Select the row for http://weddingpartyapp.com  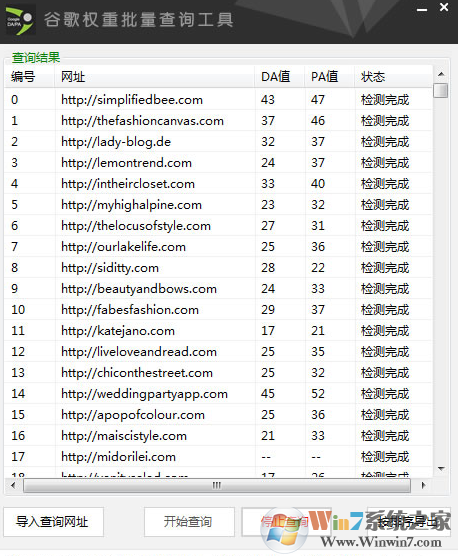click(x=218, y=393)
